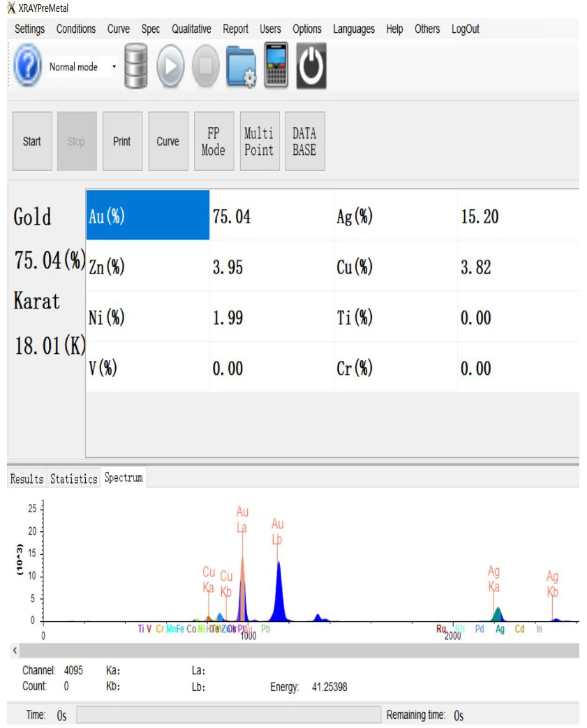Image resolution: width=587 pixels, height=728 pixels.
Task: Click LogOut in the menu bar
Action: pos(465,29)
